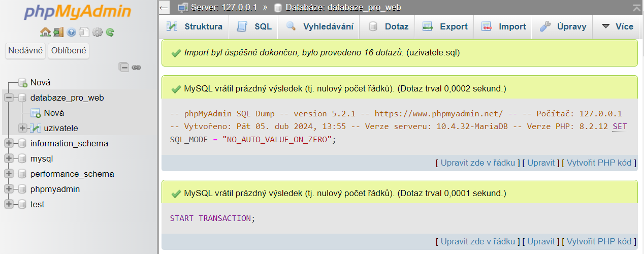This screenshot has width=644, height=254.
Task: Select information_schema database
Action: click(x=69, y=143)
